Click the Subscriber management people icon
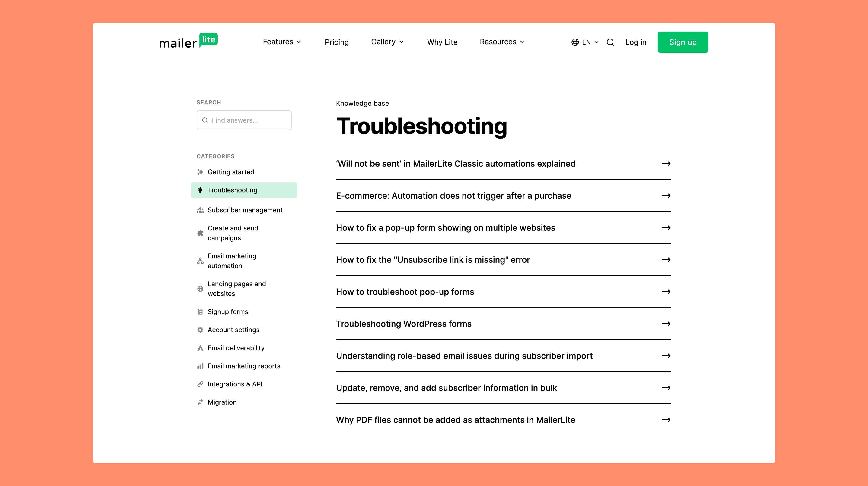The image size is (868, 486). tap(200, 210)
